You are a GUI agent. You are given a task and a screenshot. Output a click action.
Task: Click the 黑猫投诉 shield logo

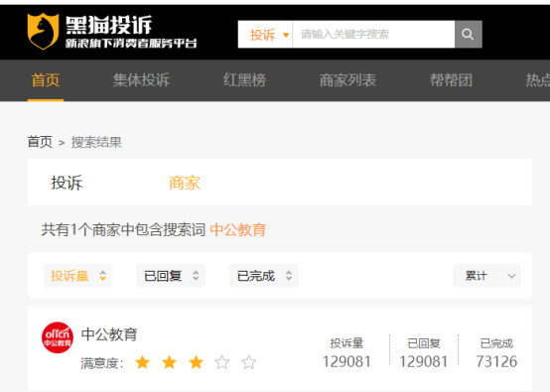coord(43,32)
